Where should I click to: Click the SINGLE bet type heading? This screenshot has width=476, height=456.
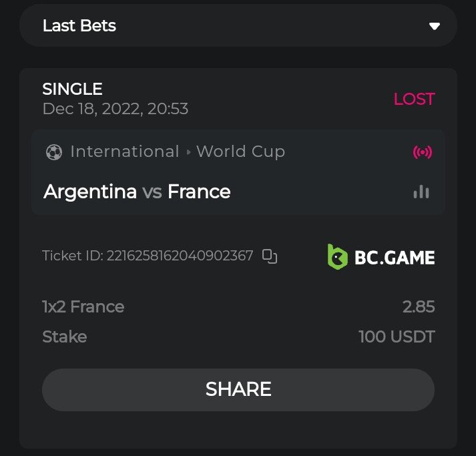[72, 89]
